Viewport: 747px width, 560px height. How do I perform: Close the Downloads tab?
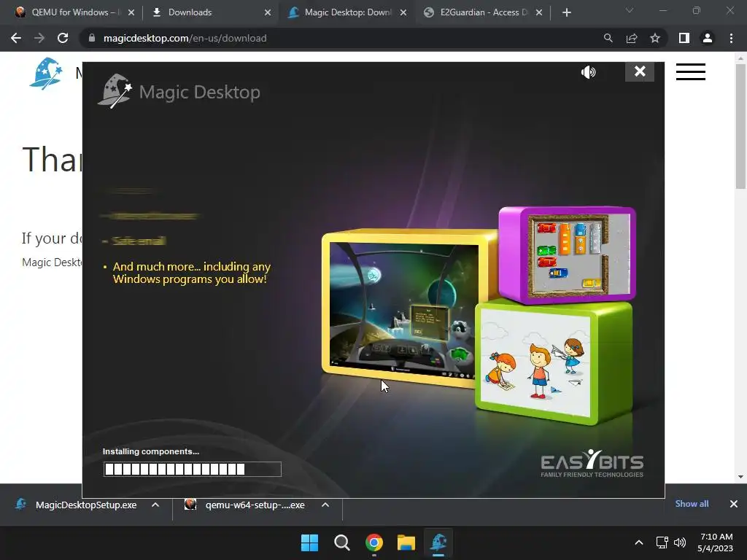point(267,12)
